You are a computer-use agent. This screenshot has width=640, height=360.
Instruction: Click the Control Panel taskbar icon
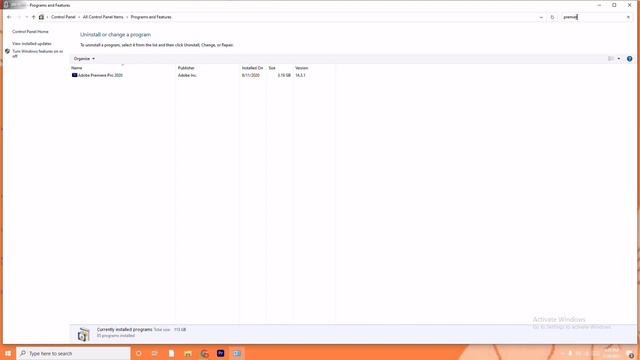click(237, 353)
